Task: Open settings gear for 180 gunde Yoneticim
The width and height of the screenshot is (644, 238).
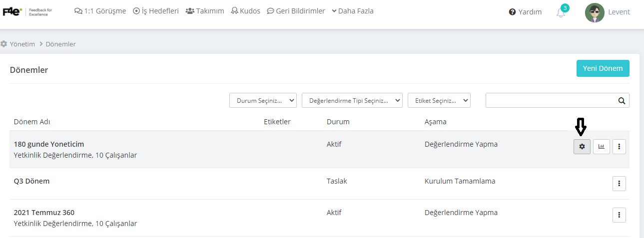Action: 582,147
